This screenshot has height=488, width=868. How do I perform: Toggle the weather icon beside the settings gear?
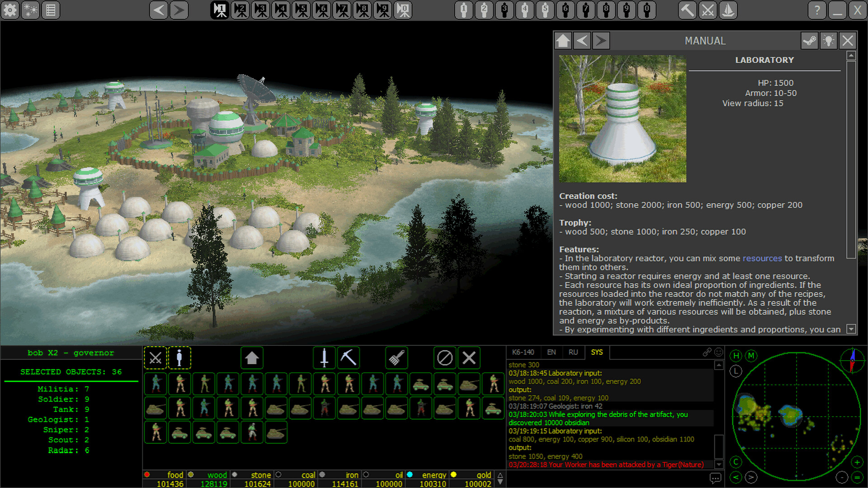pos(30,10)
